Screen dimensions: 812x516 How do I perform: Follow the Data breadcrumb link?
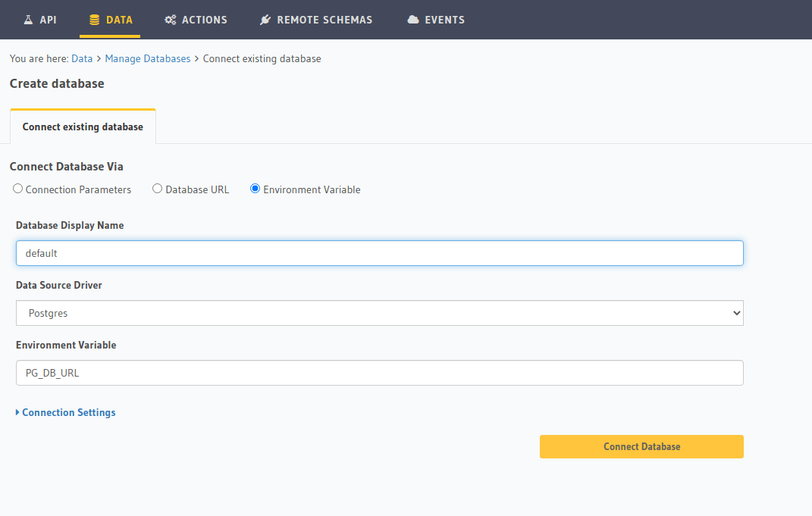[82, 58]
